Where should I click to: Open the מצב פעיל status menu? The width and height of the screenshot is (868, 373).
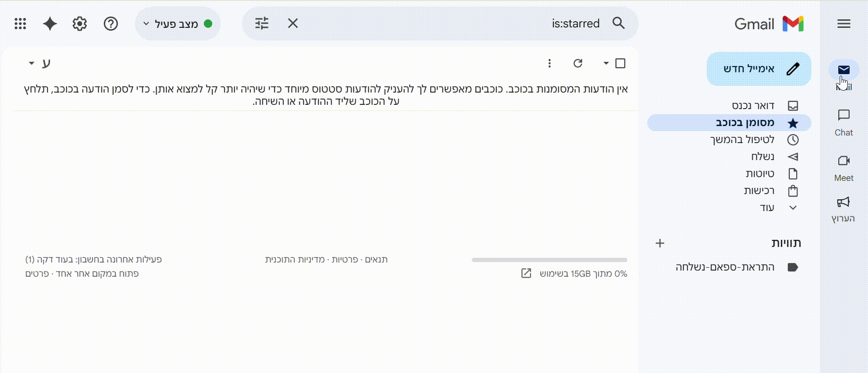[178, 23]
